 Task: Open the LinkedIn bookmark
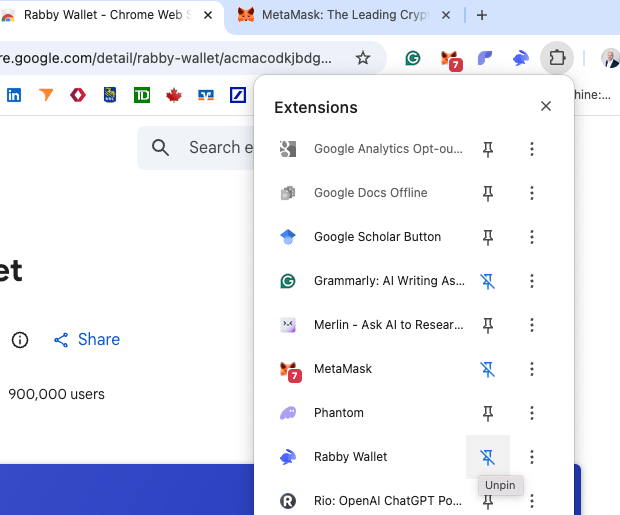click(x=14, y=95)
